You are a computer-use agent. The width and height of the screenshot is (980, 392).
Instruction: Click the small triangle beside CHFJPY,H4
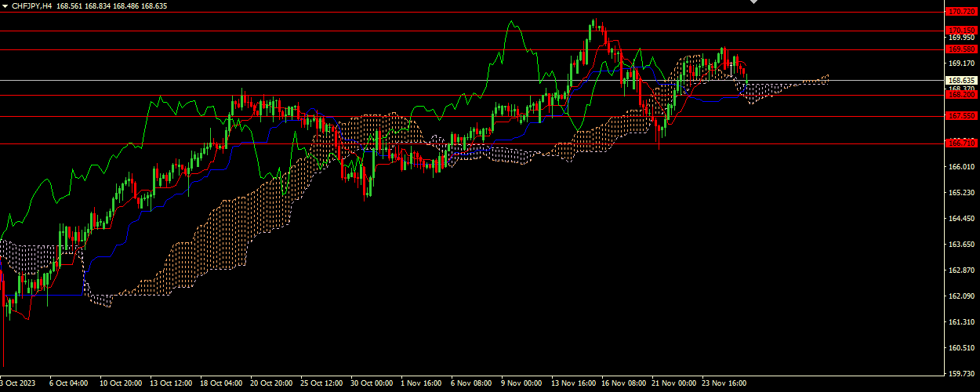[5, 5]
